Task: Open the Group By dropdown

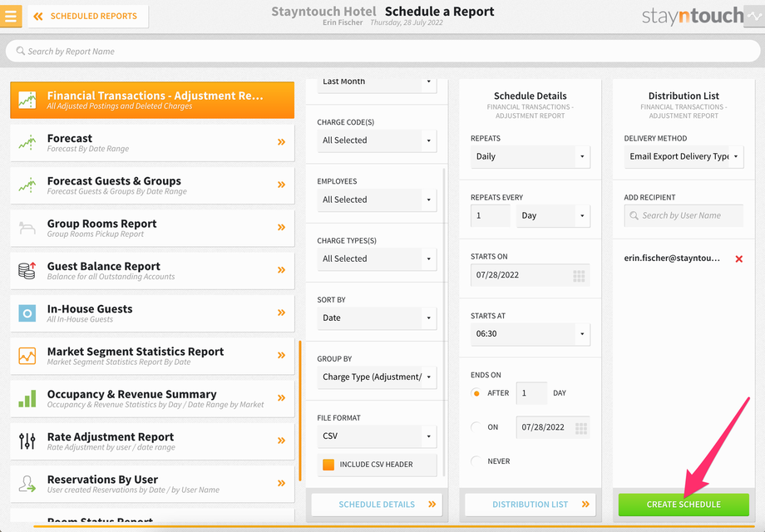Action: 377,377
